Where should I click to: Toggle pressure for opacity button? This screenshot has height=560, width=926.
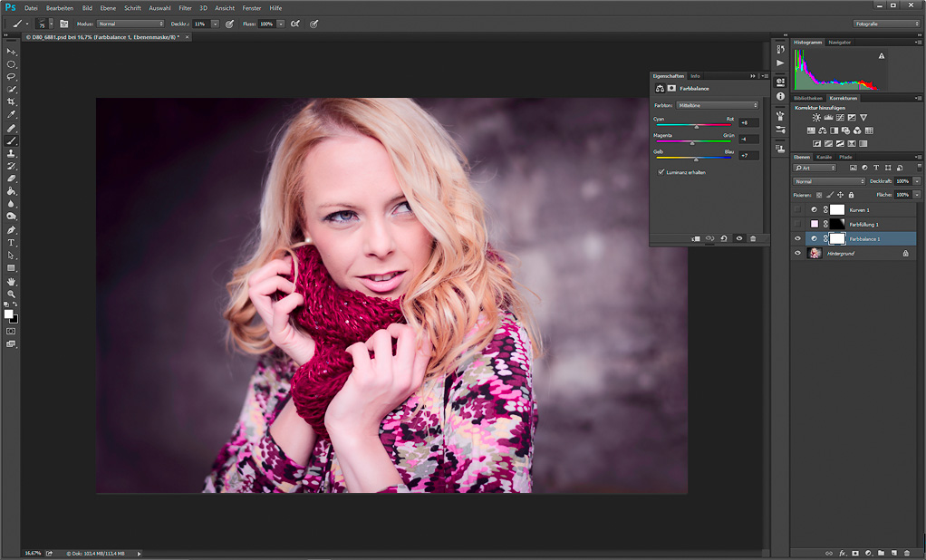pyautogui.click(x=230, y=24)
